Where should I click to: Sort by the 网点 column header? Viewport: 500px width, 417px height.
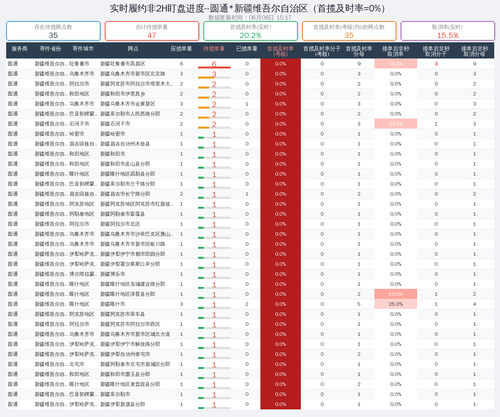coord(133,49)
